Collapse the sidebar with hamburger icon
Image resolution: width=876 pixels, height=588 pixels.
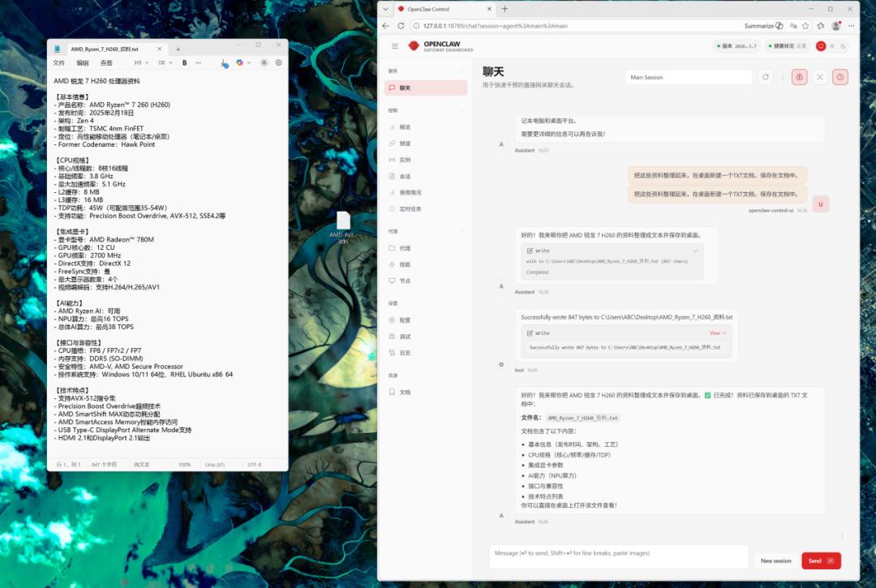pyautogui.click(x=397, y=45)
